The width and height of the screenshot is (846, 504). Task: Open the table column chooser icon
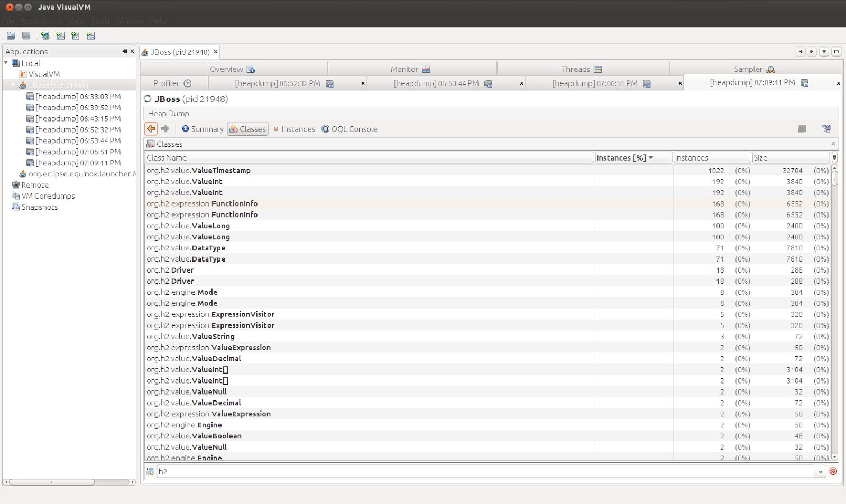[834, 157]
